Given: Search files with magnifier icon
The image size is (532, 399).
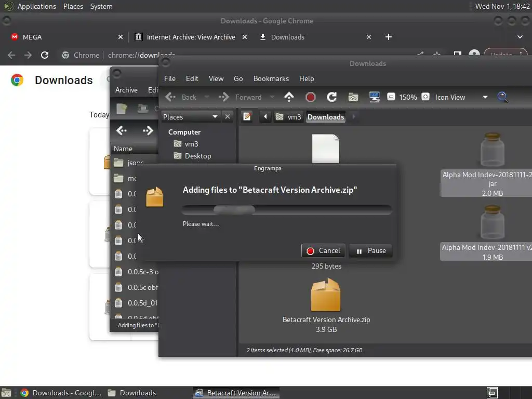Looking at the screenshot, I should click(502, 97).
